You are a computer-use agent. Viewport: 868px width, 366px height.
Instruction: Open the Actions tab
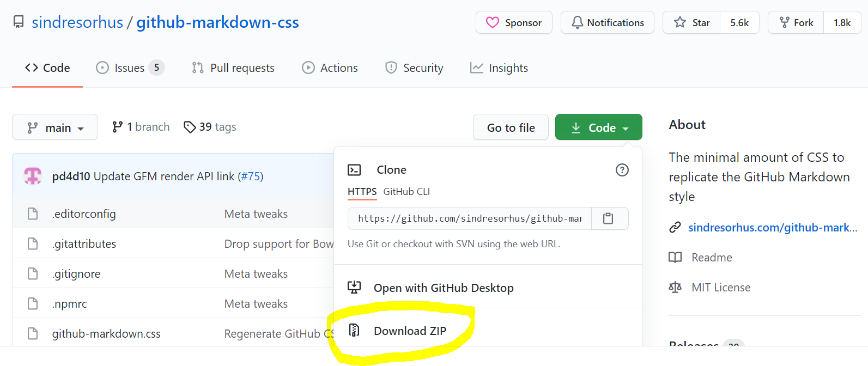[x=330, y=68]
